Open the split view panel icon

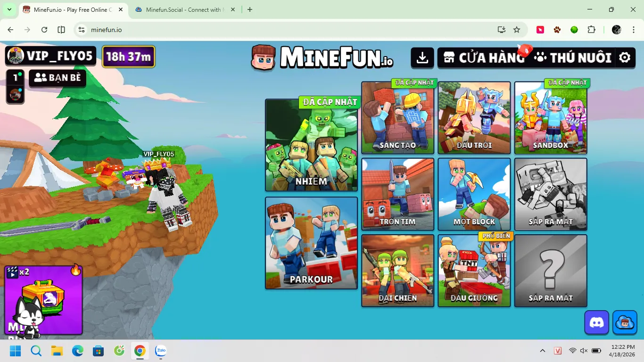(61, 30)
